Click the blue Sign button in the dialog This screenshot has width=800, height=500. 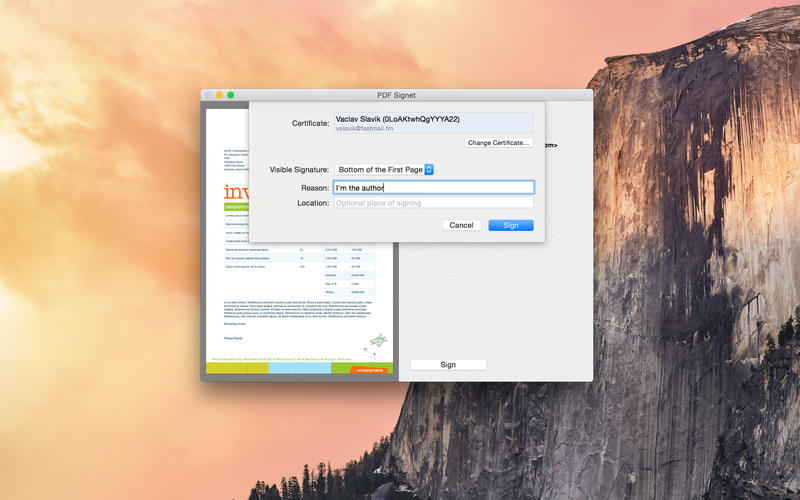510,225
